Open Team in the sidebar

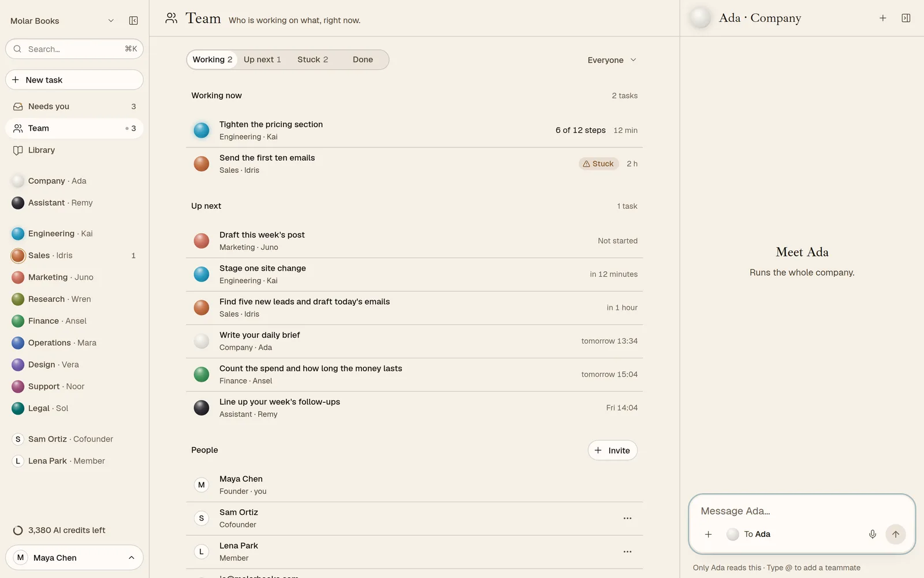(74, 128)
